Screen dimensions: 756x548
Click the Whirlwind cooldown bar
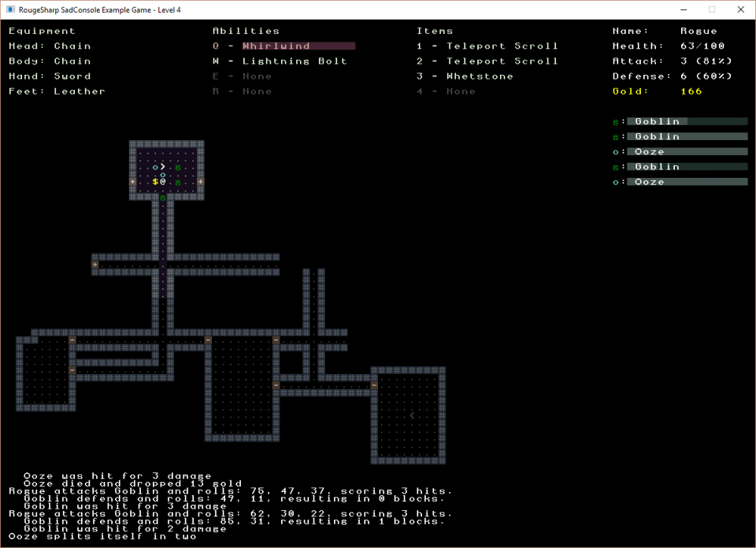tap(299, 46)
